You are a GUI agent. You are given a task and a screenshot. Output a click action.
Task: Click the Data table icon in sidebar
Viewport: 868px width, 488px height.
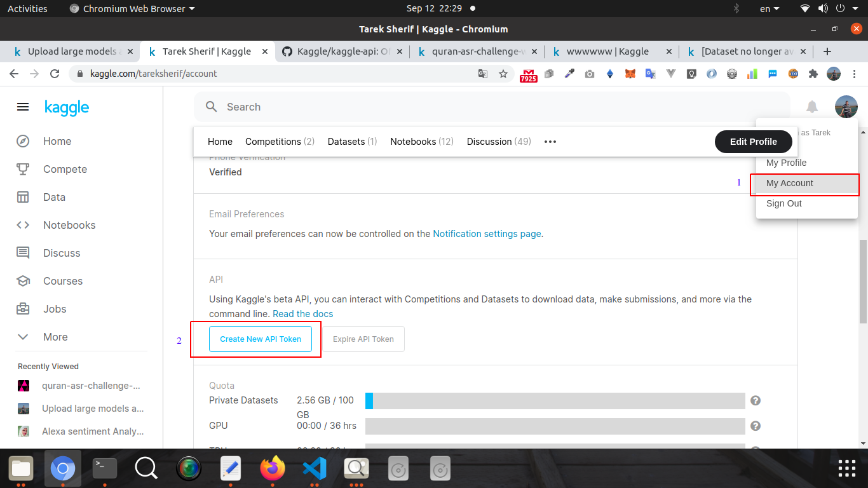point(23,197)
